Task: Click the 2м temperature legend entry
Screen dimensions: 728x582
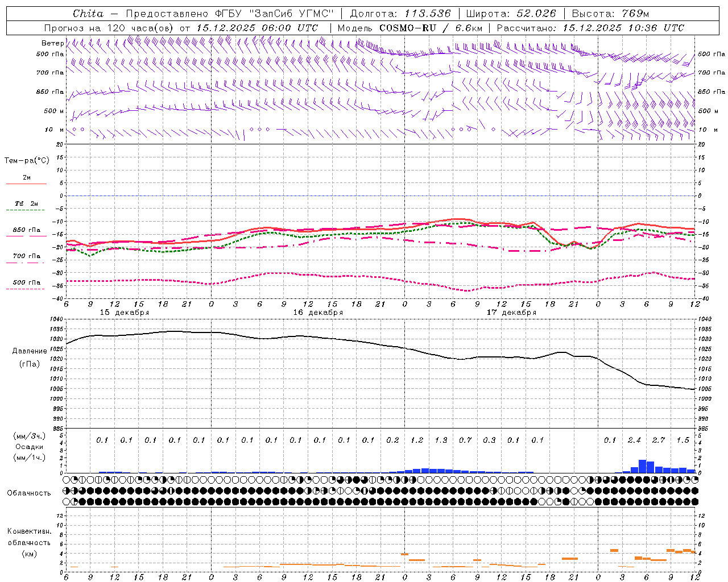Action: coord(27,178)
